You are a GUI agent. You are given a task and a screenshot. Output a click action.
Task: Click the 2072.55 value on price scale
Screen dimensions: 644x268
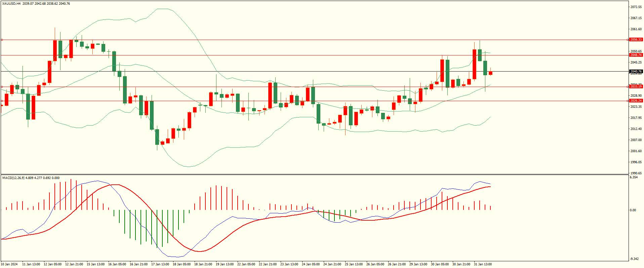click(636, 7)
